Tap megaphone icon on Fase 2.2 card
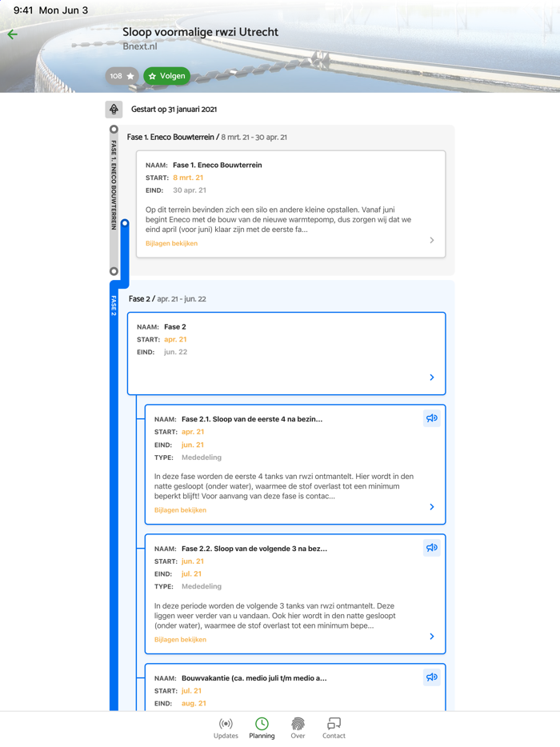560x747 pixels. [431, 548]
